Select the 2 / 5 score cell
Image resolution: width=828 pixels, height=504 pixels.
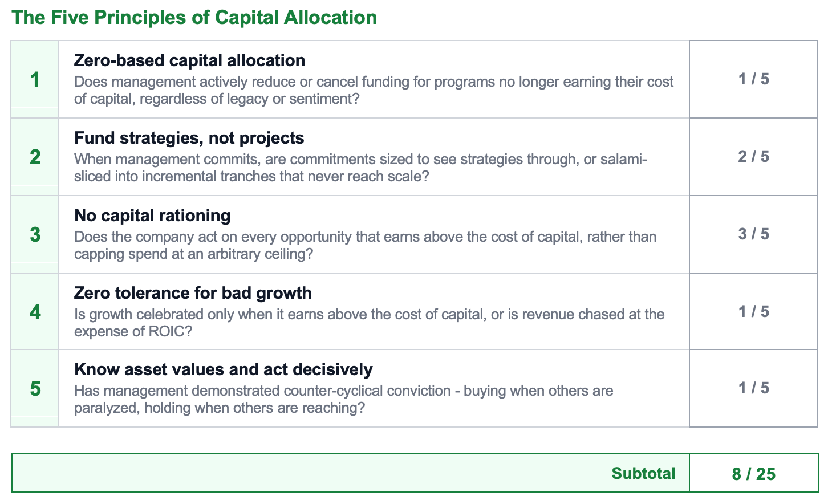click(x=753, y=157)
